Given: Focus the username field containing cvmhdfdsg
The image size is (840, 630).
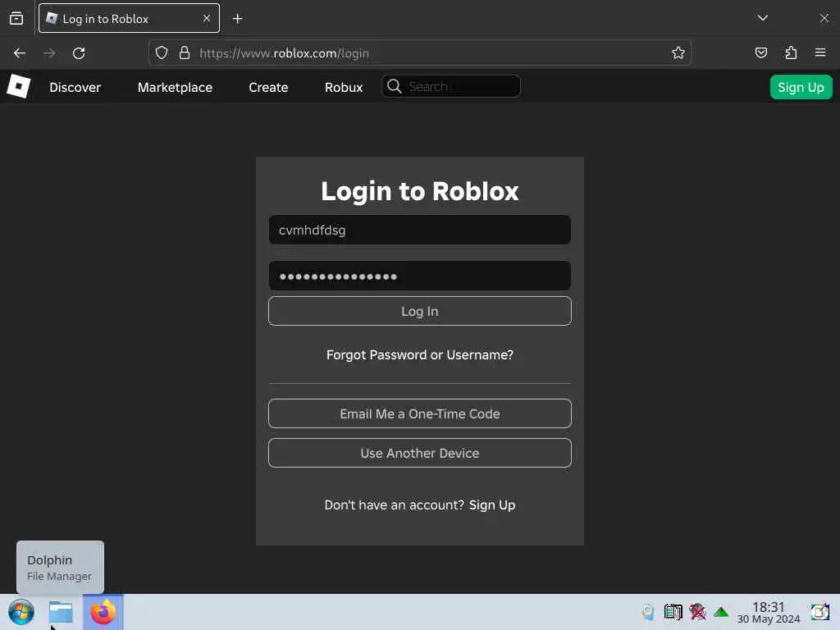Looking at the screenshot, I should 419,230.
